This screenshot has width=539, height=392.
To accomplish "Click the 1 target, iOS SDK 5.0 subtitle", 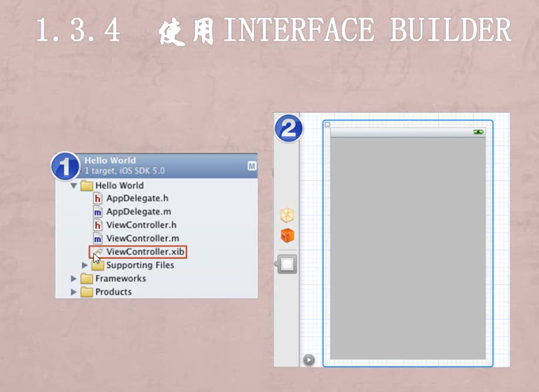I will (x=125, y=171).
